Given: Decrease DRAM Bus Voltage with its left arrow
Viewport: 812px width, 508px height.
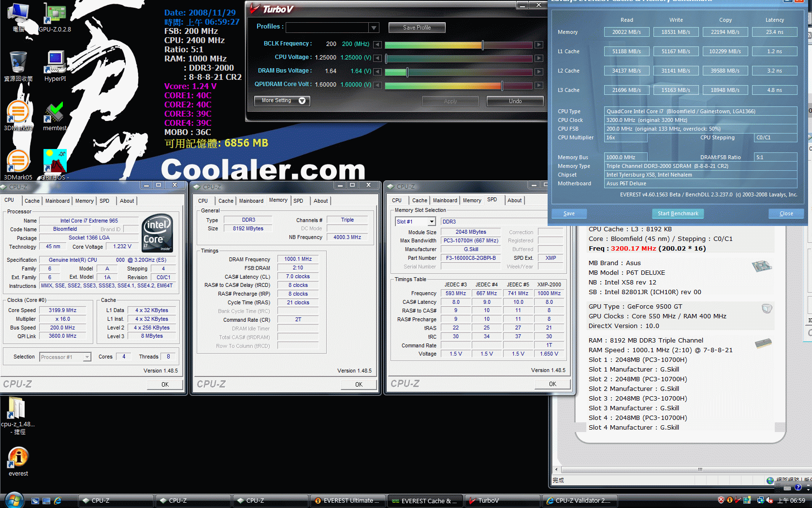Looking at the screenshot, I should tap(377, 72).
